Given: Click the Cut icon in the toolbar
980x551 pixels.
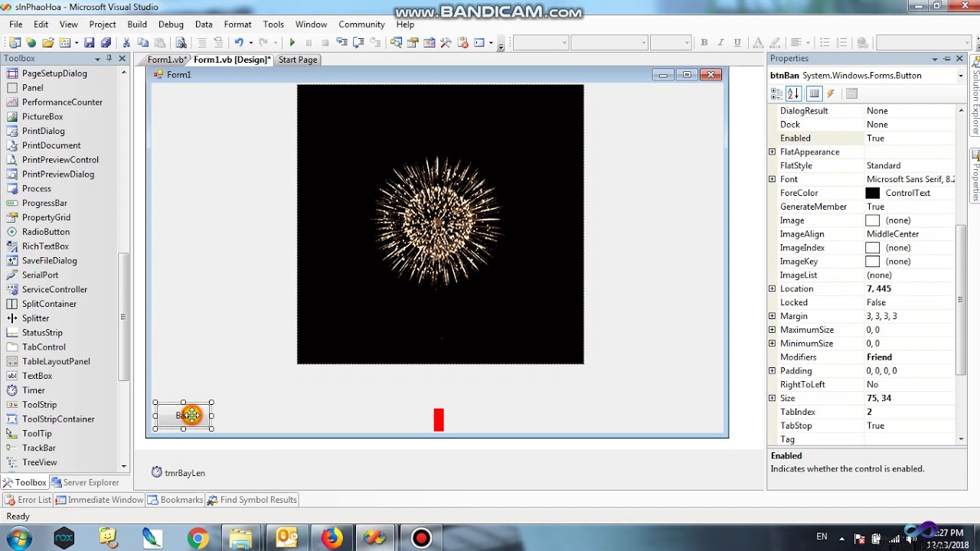Looking at the screenshot, I should [126, 43].
